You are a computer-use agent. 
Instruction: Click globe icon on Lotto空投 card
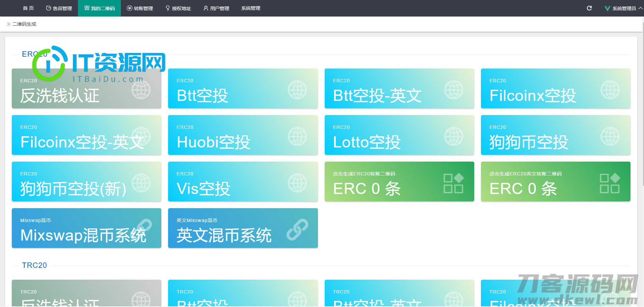pyautogui.click(x=454, y=136)
